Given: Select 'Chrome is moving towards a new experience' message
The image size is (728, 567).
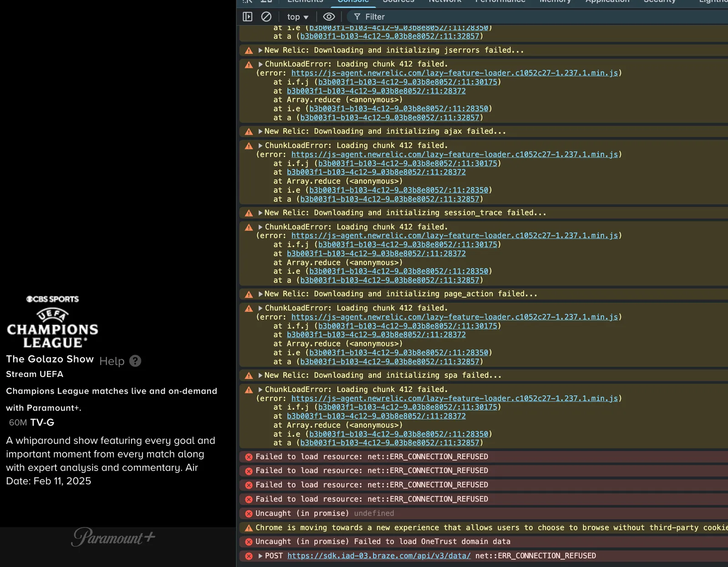Looking at the screenshot, I should coord(491,527).
